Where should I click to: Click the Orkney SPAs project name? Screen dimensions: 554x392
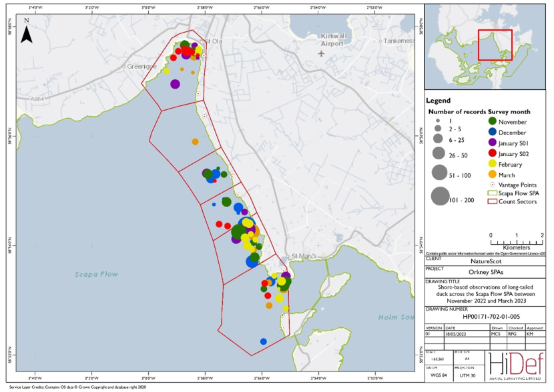485,272
